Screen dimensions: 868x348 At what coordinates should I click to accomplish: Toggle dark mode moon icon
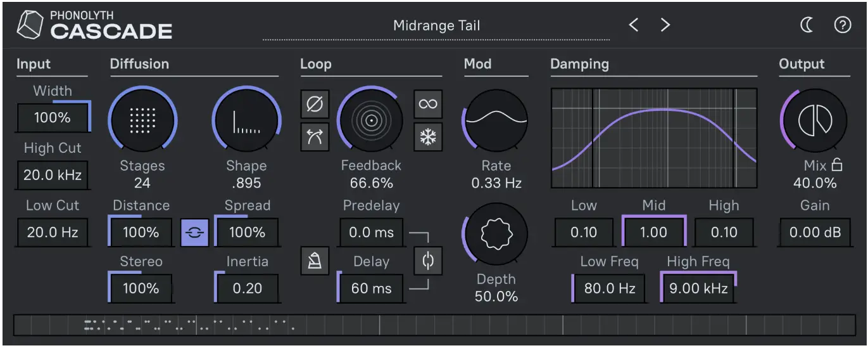point(807,25)
